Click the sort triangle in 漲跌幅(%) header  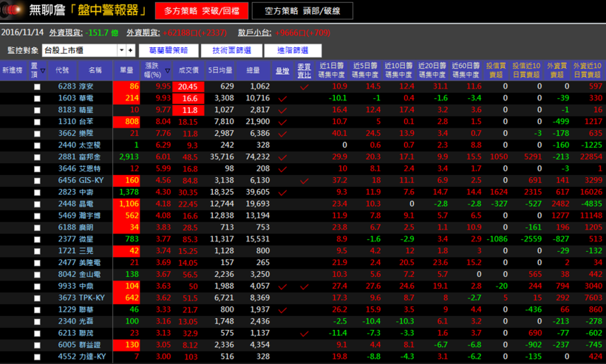point(167,71)
